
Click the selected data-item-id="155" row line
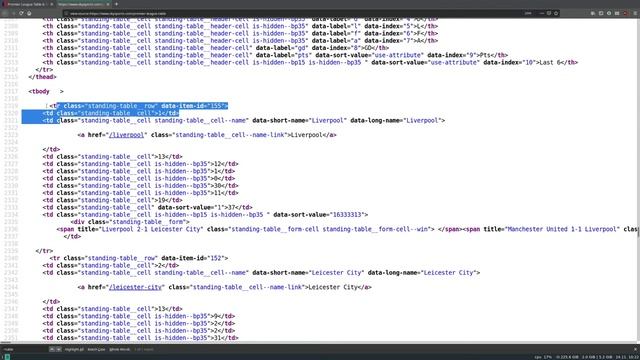(139, 106)
